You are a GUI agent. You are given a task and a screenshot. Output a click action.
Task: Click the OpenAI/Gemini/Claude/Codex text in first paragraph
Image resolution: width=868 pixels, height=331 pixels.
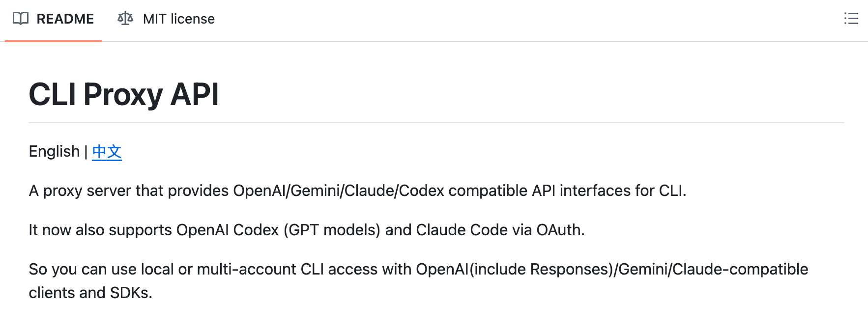coord(338,191)
